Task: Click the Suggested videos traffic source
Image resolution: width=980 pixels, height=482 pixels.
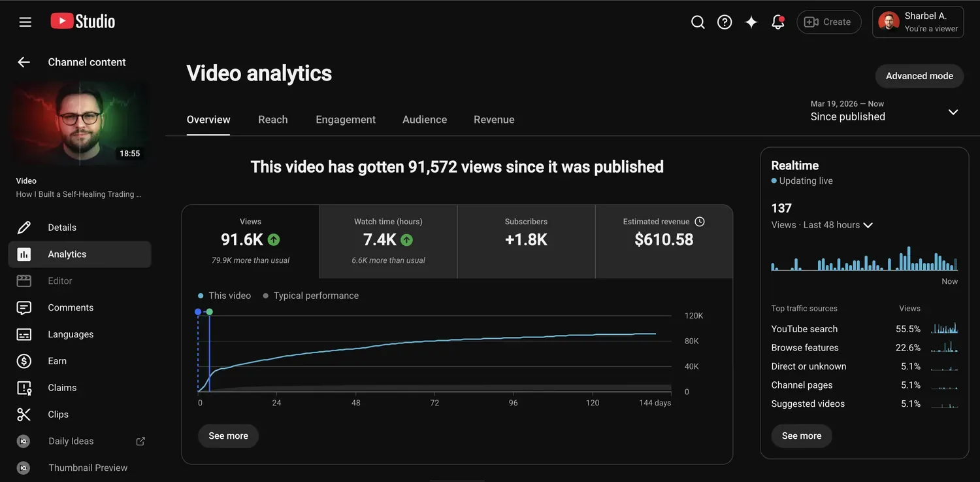Action: click(865, 404)
